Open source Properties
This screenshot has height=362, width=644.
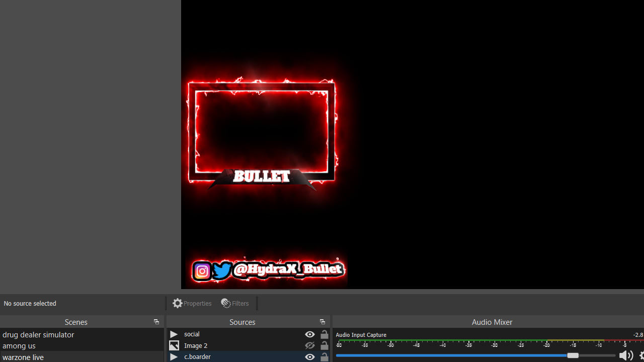[192, 303]
